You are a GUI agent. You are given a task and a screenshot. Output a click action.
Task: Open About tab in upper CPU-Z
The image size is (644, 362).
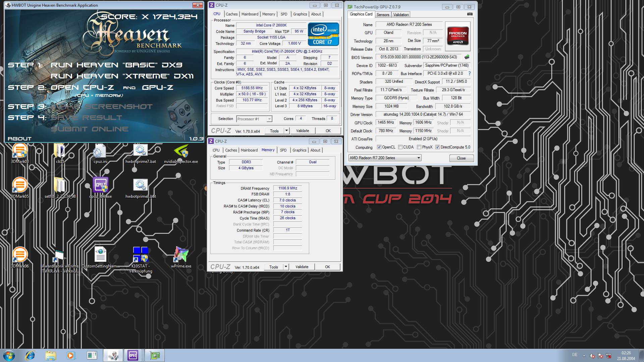click(316, 14)
